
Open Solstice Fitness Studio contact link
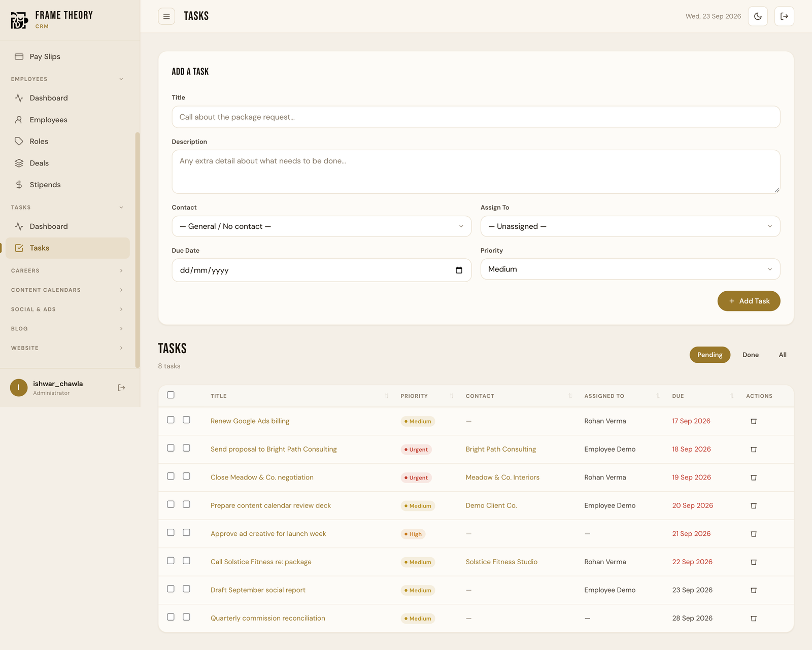tap(501, 562)
